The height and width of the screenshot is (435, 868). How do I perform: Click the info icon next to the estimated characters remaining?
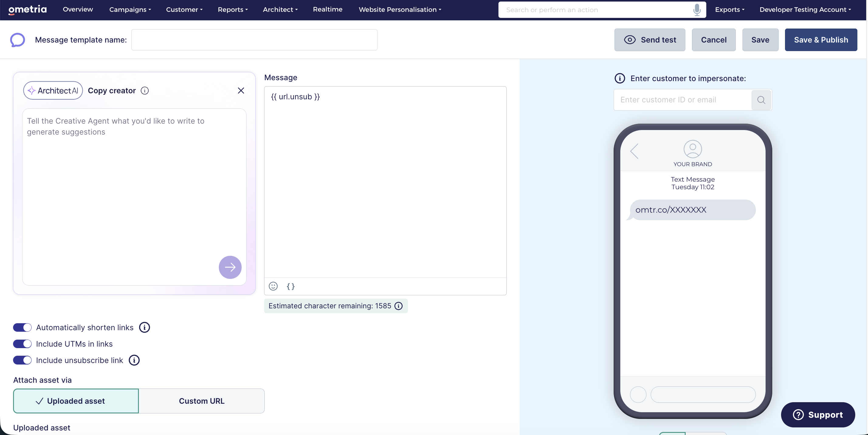click(x=399, y=306)
